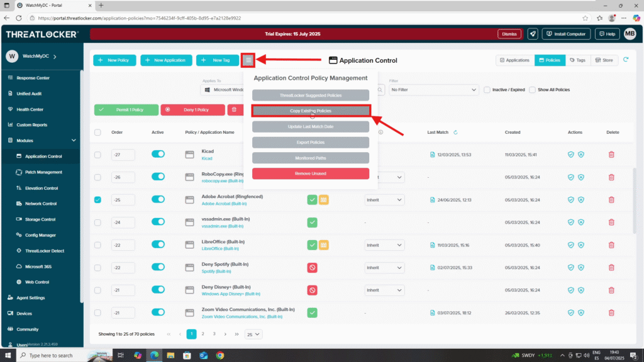
Task: Click red delete-selected trash button
Action: [235, 109]
